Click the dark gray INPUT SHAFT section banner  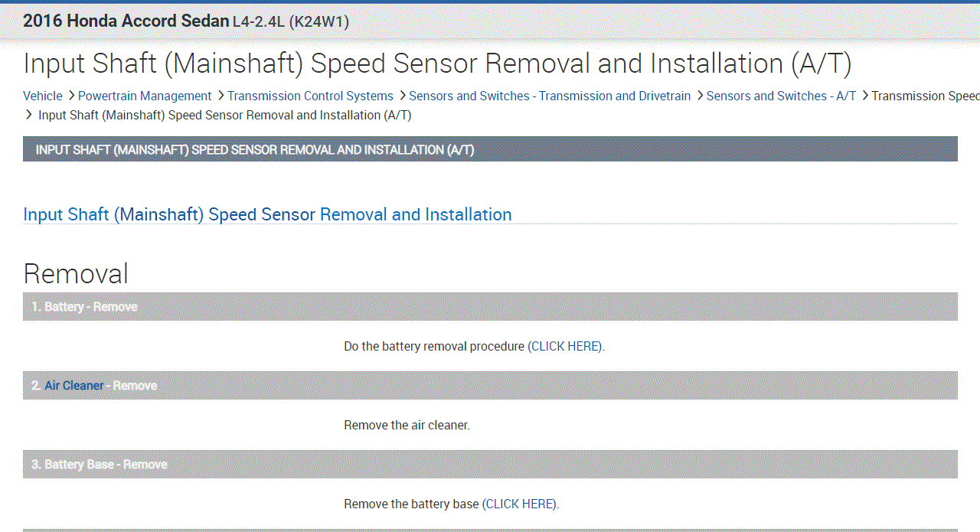[490, 149]
